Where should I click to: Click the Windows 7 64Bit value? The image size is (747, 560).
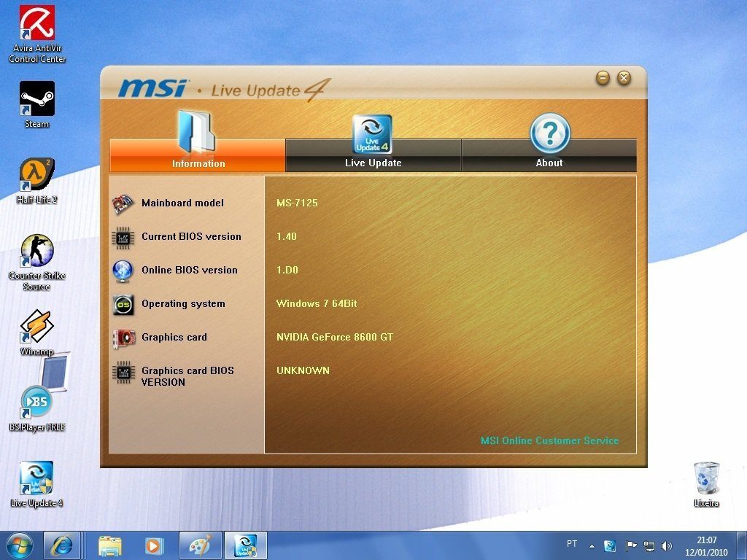317,303
